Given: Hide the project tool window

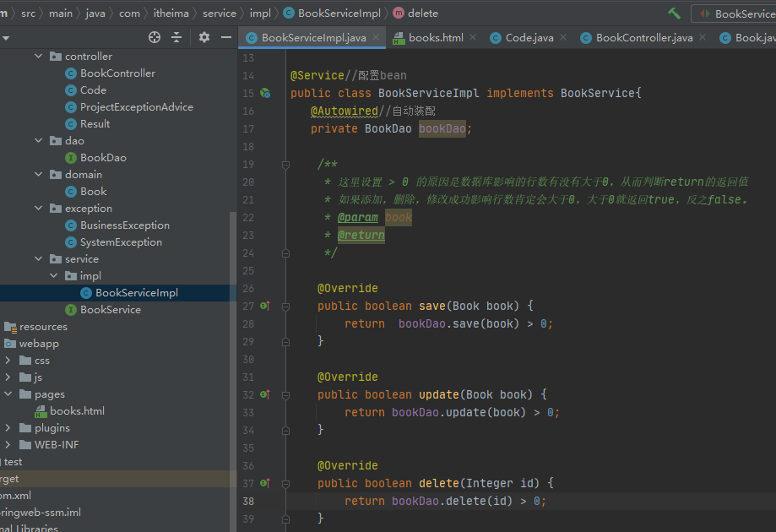Looking at the screenshot, I should [x=225, y=37].
